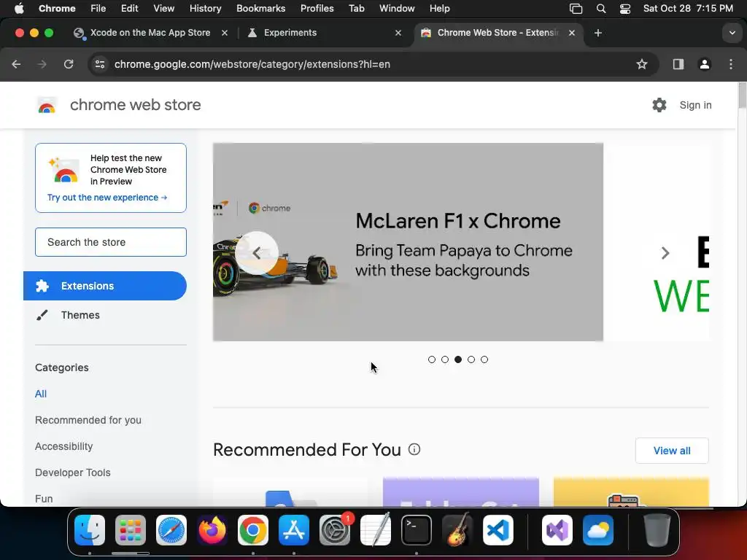Open the File menu
The height and width of the screenshot is (560, 747).
pos(98,9)
